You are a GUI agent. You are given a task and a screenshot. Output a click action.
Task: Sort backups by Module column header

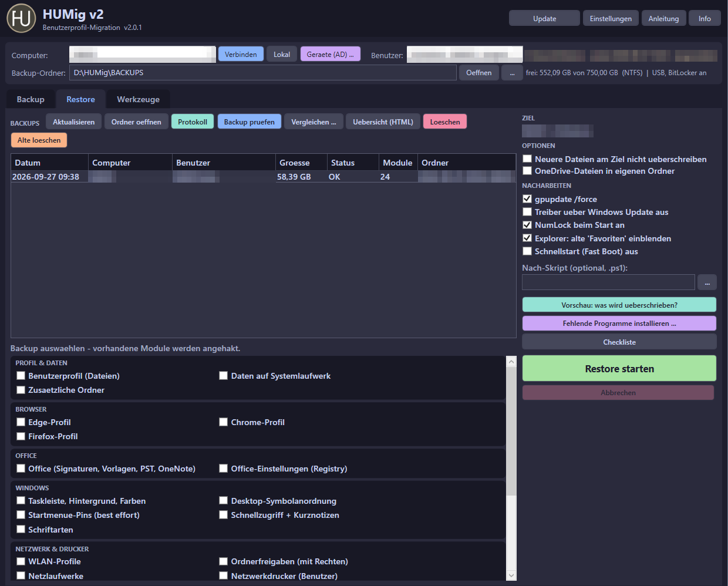[398, 163]
